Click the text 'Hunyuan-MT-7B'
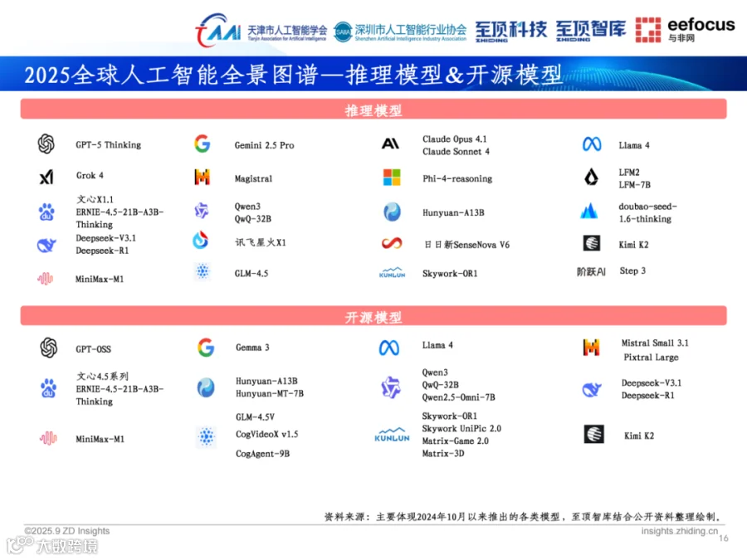The height and width of the screenshot is (560, 747). [270, 393]
